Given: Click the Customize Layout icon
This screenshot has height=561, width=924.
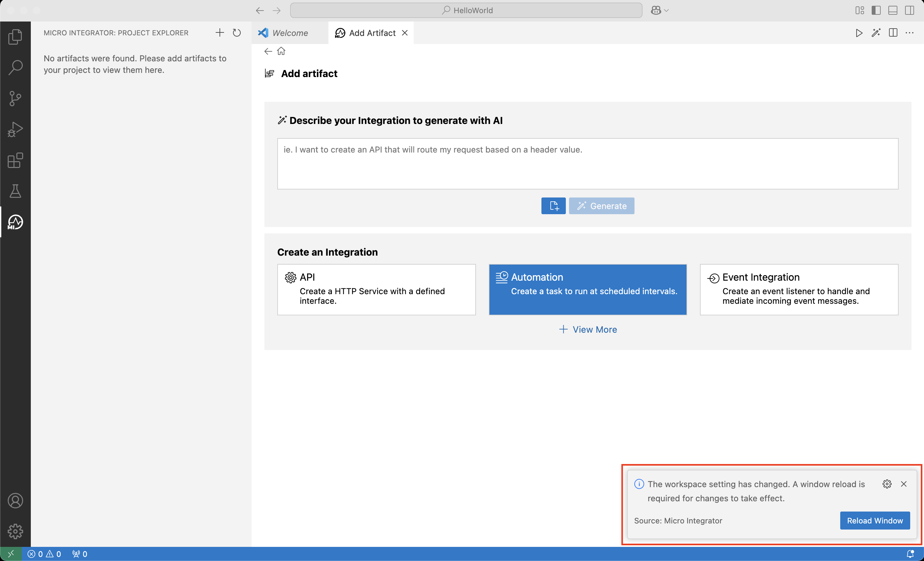Looking at the screenshot, I should click(x=859, y=11).
